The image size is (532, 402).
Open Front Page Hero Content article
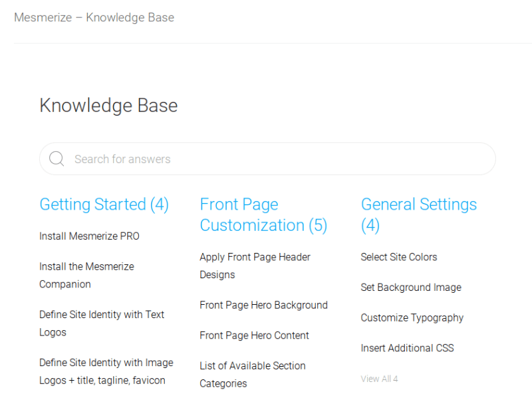[254, 335]
